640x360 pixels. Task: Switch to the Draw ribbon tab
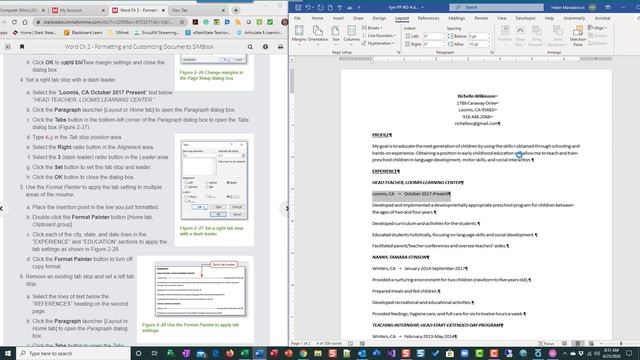[358, 18]
